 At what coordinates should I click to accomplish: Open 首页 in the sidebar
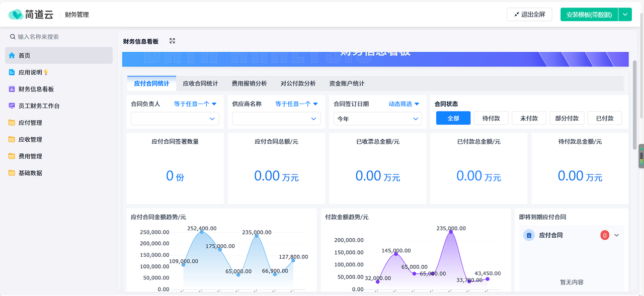point(59,55)
